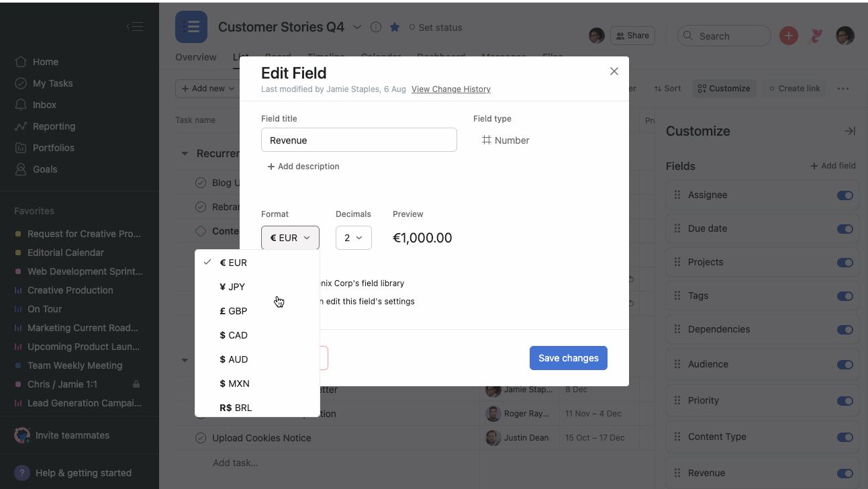
Task: Toggle the Priority field switch
Action: (845, 401)
